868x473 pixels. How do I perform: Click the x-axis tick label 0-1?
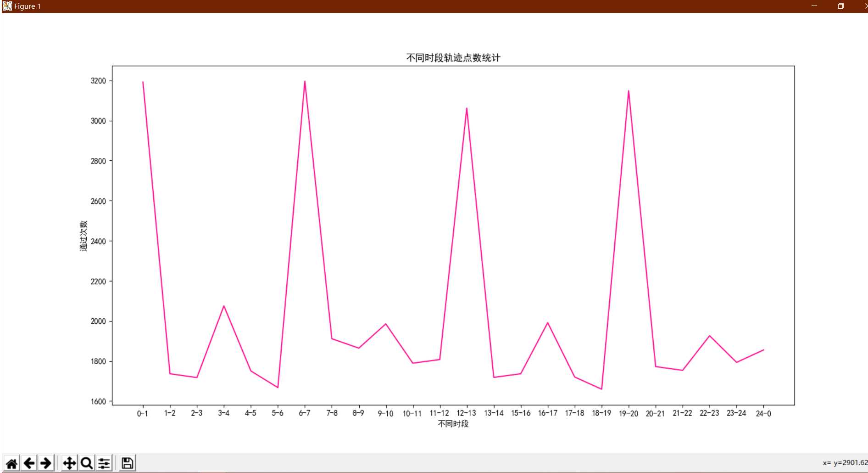click(x=143, y=413)
